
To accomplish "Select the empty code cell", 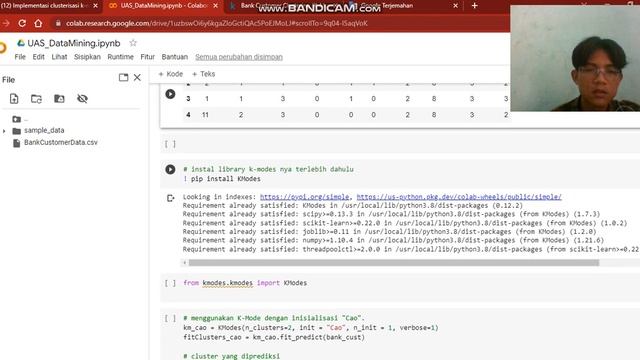I will [400, 144].
